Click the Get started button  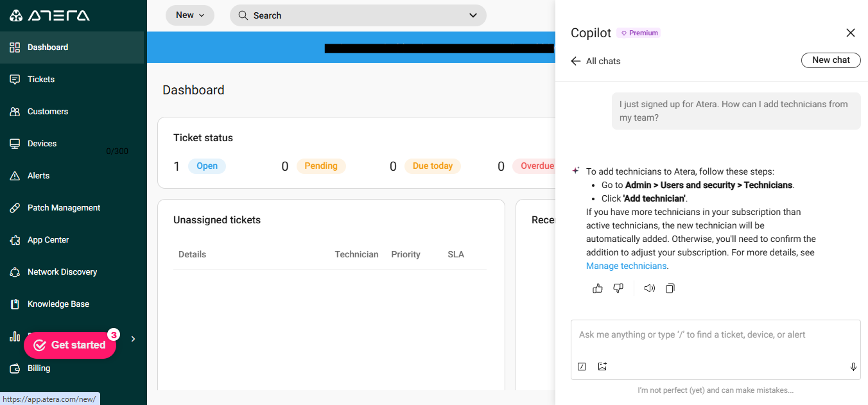pyautogui.click(x=70, y=345)
